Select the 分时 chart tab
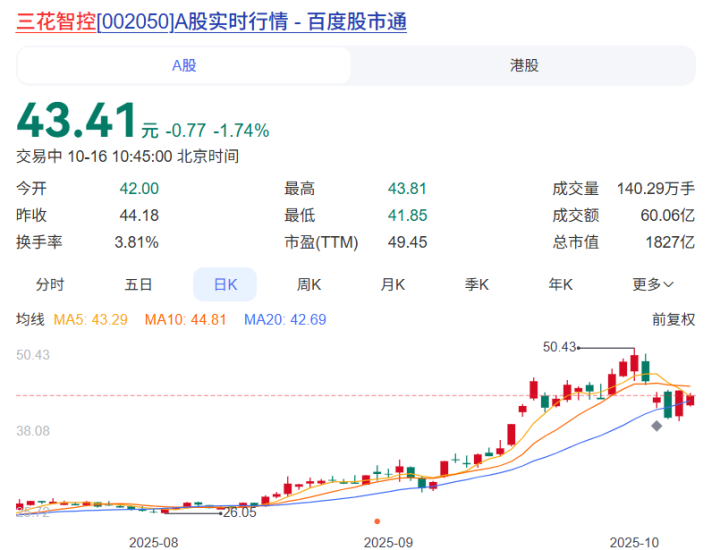 tap(50, 284)
